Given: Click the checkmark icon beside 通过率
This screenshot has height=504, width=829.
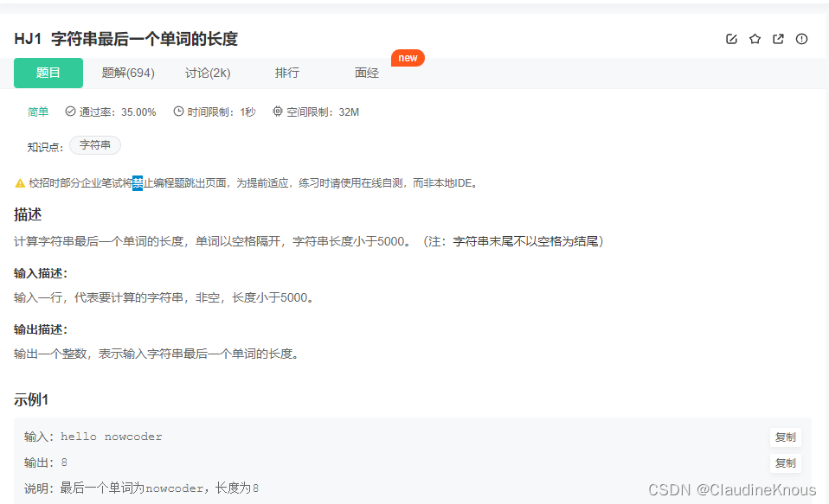Looking at the screenshot, I should pyautogui.click(x=69, y=112).
